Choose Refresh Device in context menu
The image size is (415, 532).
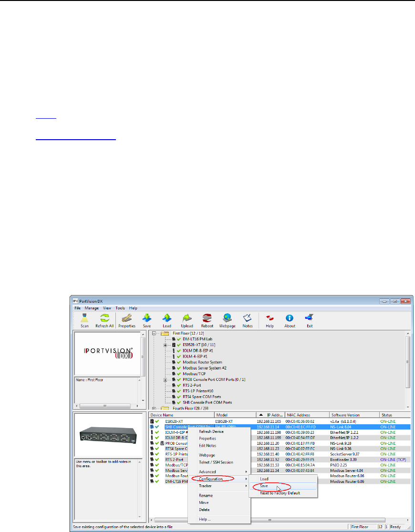pyautogui.click(x=219, y=431)
